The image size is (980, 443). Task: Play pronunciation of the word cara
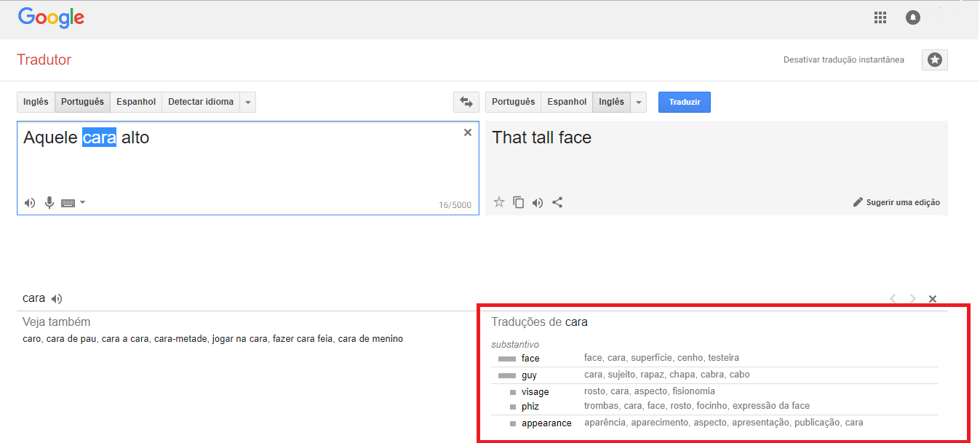57,298
